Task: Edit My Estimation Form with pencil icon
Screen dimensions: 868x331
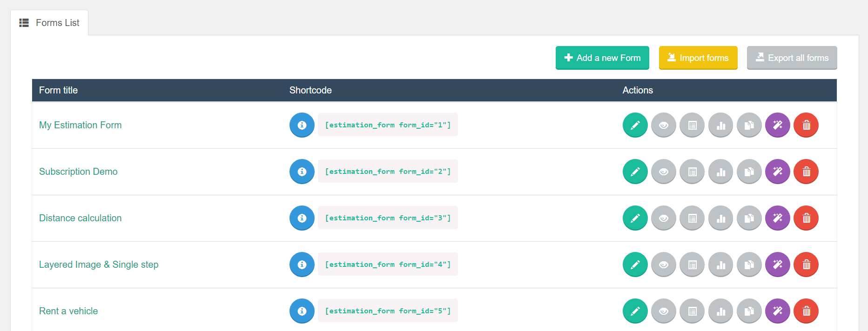Action: pos(635,125)
